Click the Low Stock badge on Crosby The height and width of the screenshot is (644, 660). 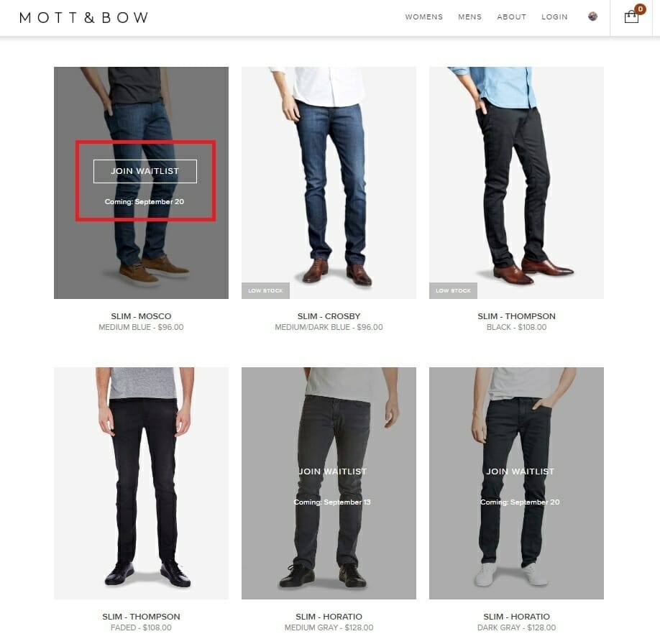tap(265, 290)
